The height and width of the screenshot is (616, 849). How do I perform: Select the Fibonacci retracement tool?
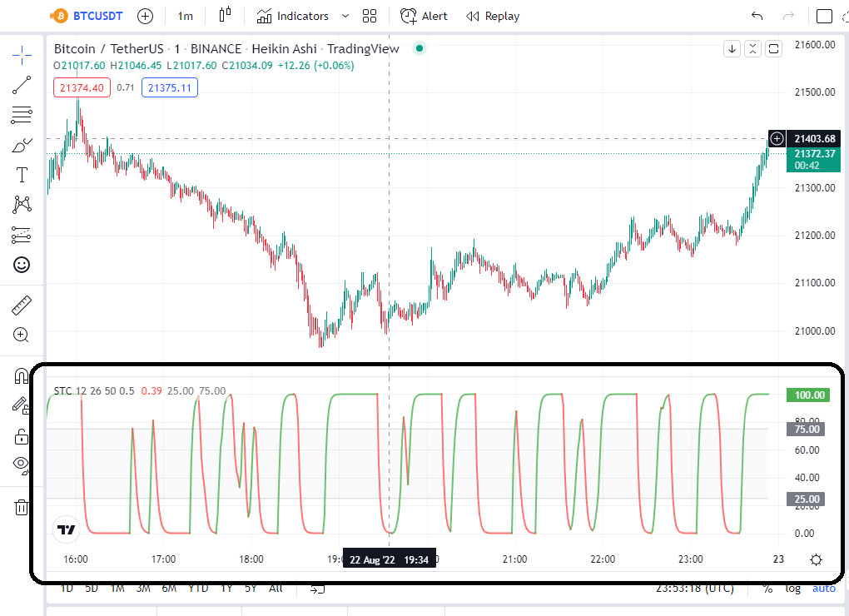coord(22,115)
